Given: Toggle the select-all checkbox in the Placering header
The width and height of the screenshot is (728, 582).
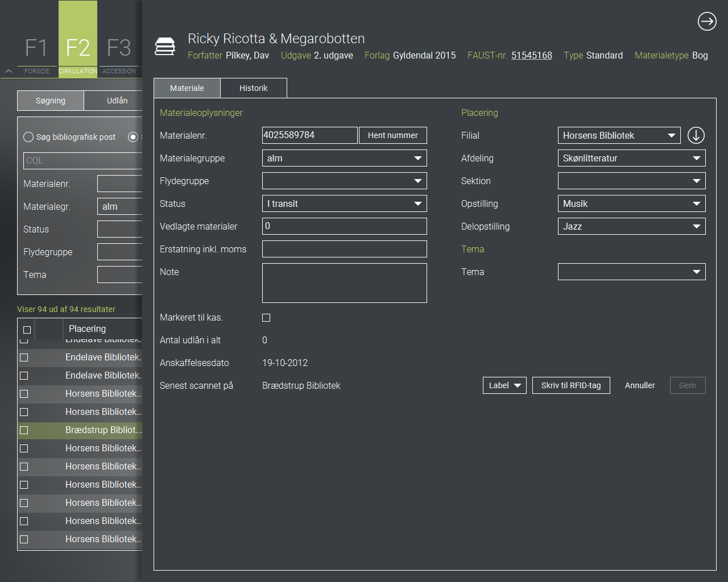Looking at the screenshot, I should click(x=27, y=330).
